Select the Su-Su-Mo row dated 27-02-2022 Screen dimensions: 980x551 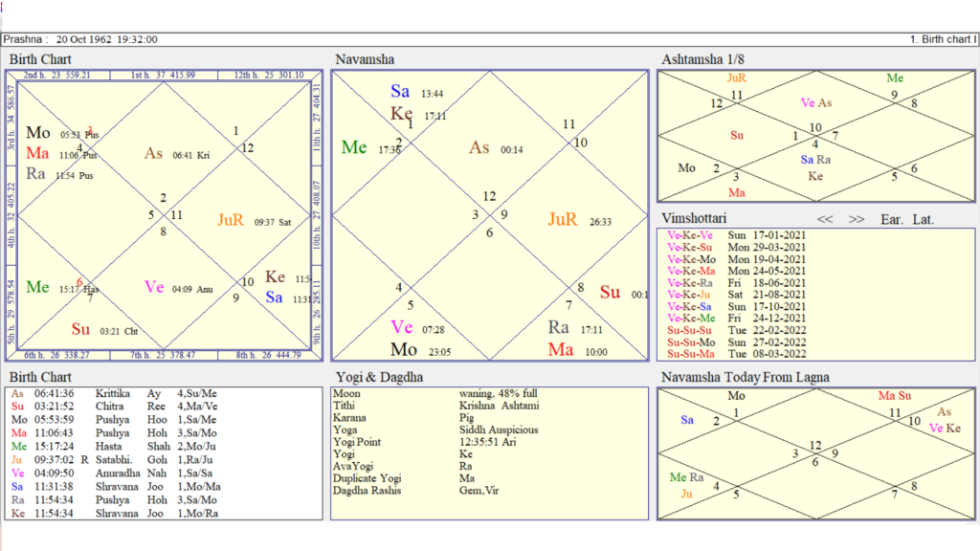coord(736,342)
